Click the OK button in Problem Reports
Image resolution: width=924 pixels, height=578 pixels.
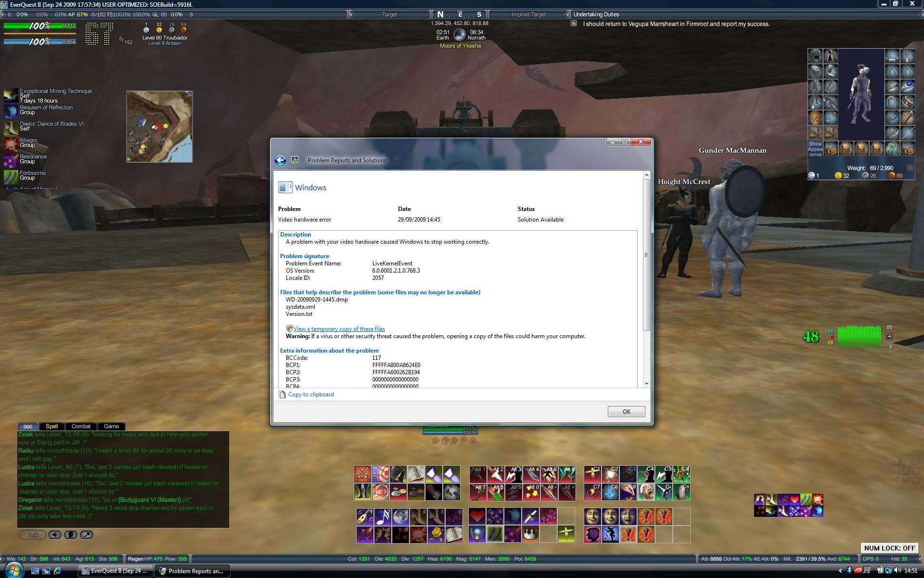[626, 411]
